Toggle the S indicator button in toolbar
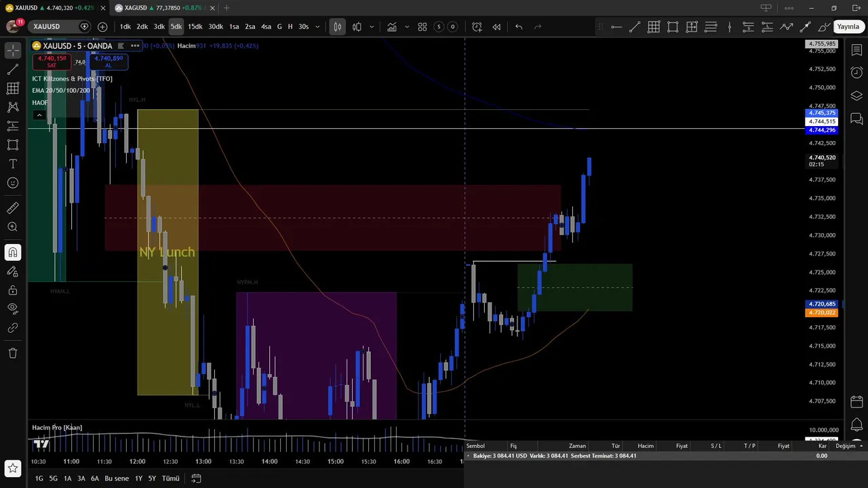This screenshot has height=488, width=868. pyautogui.click(x=439, y=26)
